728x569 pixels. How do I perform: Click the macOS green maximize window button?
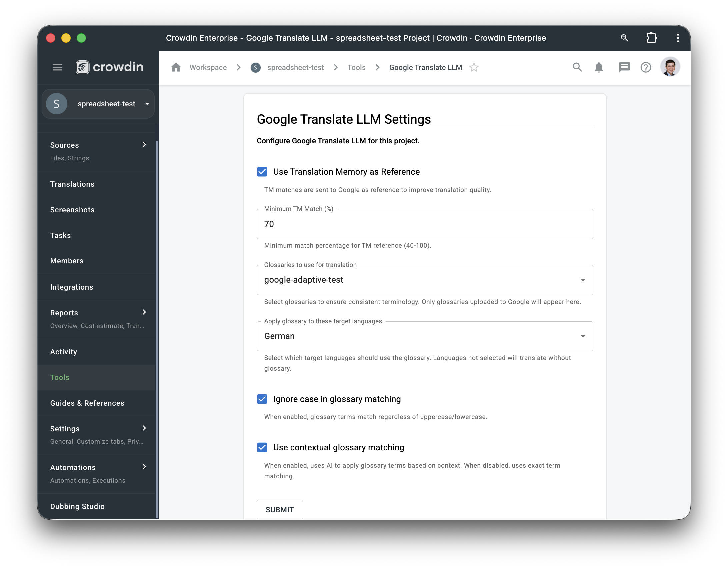(x=81, y=38)
